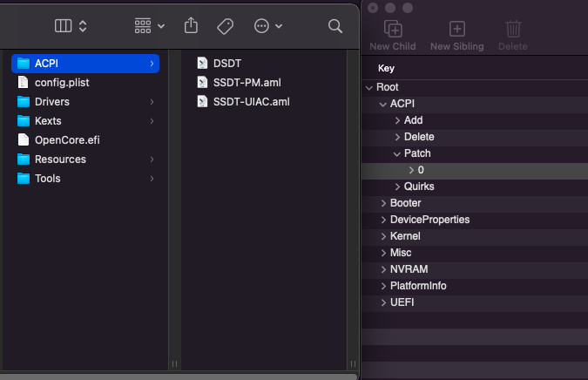Viewport: 588px width, 380px height.
Task: Open the group-by dropdown chevron
Action: pyautogui.click(x=161, y=26)
